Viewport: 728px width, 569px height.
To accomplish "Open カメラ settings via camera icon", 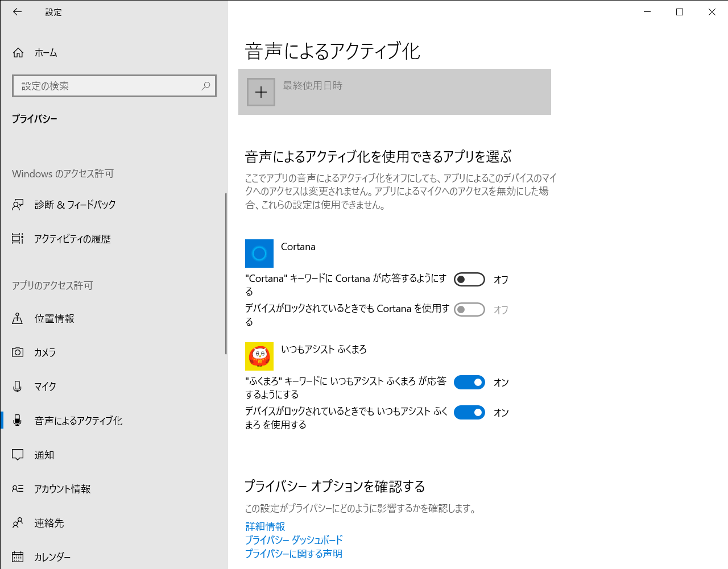I will pos(18,352).
